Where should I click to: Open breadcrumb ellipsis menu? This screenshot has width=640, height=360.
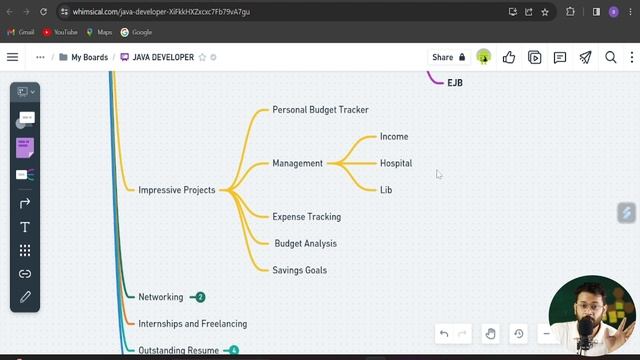40,58
